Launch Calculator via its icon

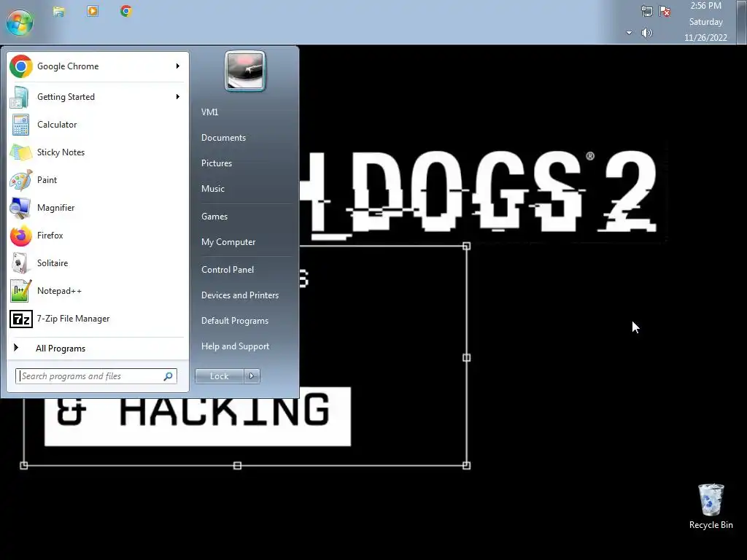(x=20, y=125)
